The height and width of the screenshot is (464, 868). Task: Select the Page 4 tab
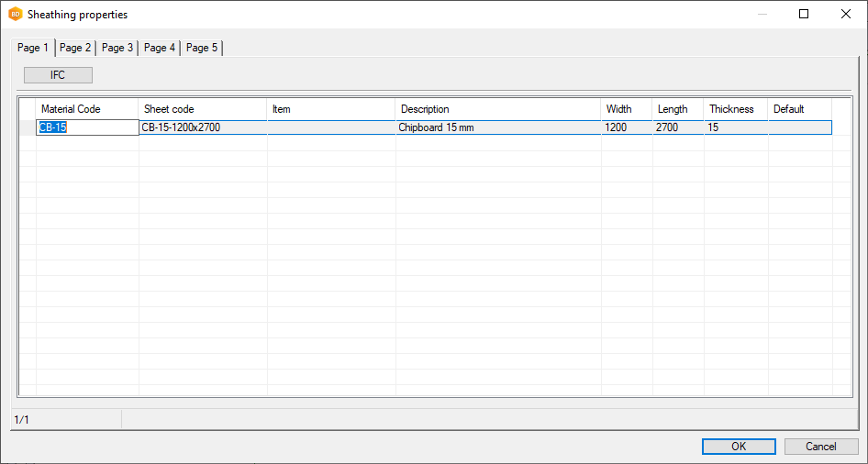160,48
